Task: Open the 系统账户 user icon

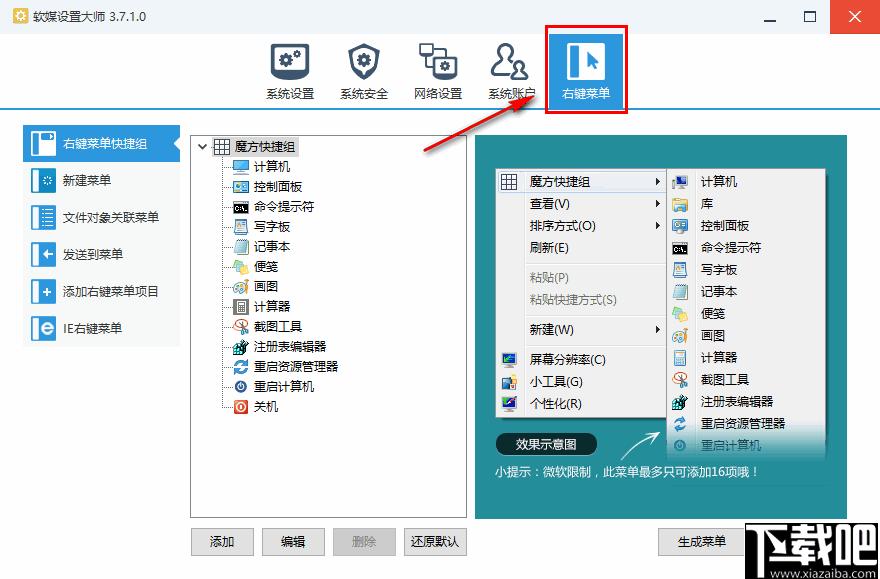Action: tap(510, 61)
